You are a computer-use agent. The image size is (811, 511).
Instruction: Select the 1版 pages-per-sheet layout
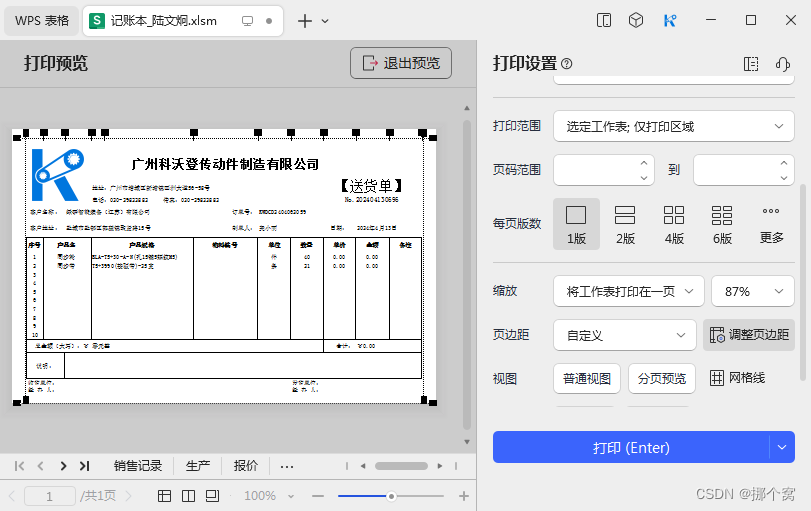pyautogui.click(x=576, y=224)
